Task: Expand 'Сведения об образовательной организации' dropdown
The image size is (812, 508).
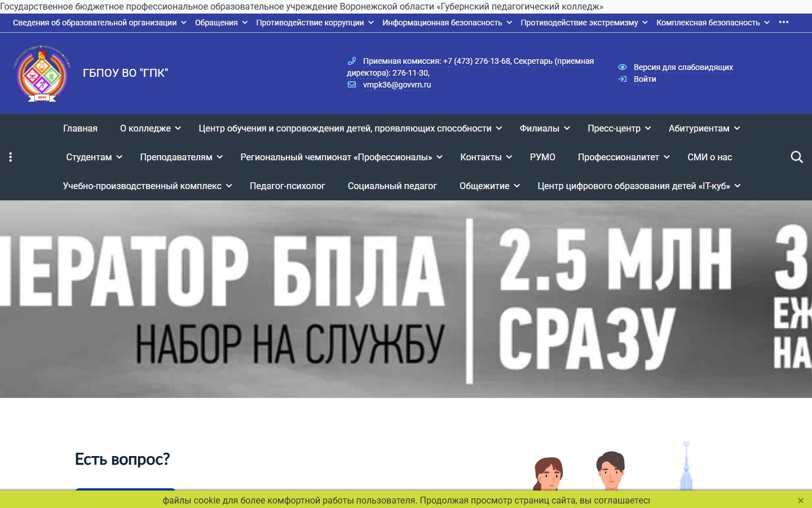Action: (x=99, y=23)
